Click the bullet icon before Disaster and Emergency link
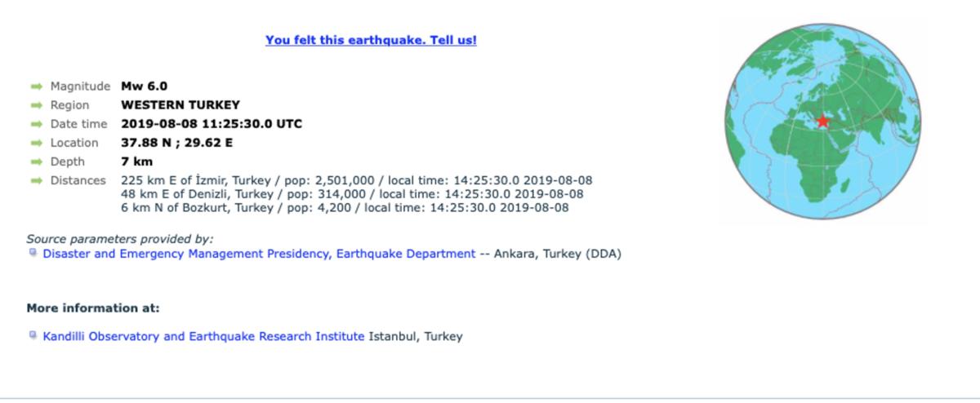This screenshot has height=403, width=980. 33,253
